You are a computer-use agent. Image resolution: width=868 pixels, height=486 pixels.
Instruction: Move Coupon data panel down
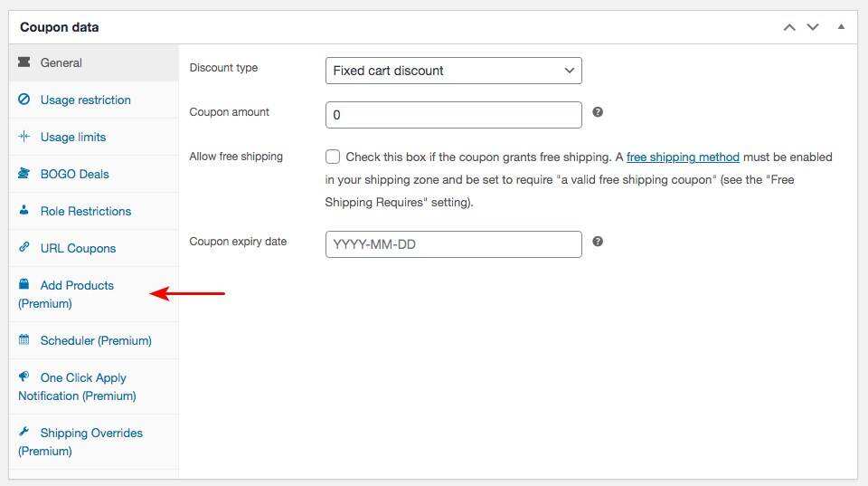pos(813,27)
